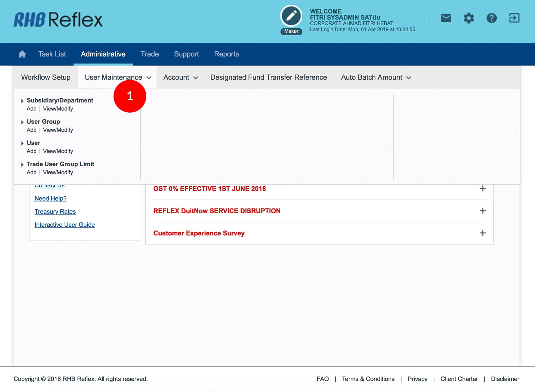535x392 pixels.
Task: Open settings via the gear icon
Action: pos(469,18)
